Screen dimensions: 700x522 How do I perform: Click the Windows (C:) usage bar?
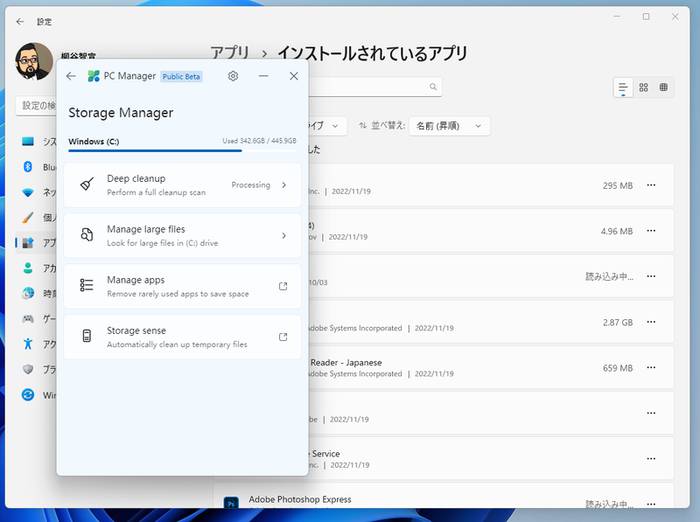click(x=182, y=151)
